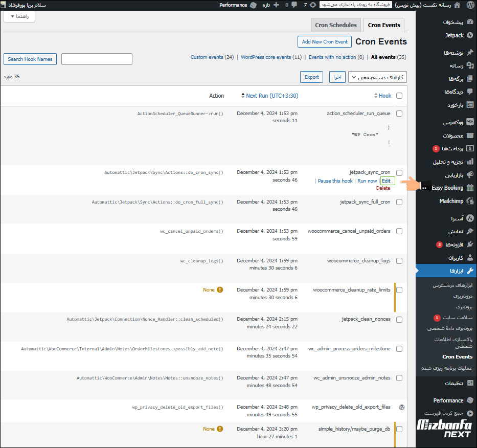
Task: Open comments bubble icon in admin bar
Action: (x=294, y=5)
